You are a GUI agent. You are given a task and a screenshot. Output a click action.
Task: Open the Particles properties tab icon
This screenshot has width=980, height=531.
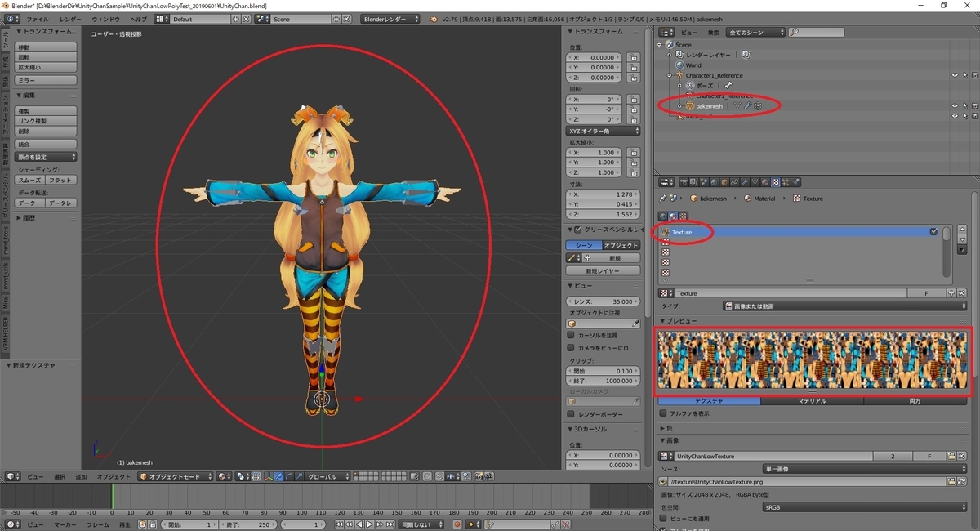pos(786,182)
